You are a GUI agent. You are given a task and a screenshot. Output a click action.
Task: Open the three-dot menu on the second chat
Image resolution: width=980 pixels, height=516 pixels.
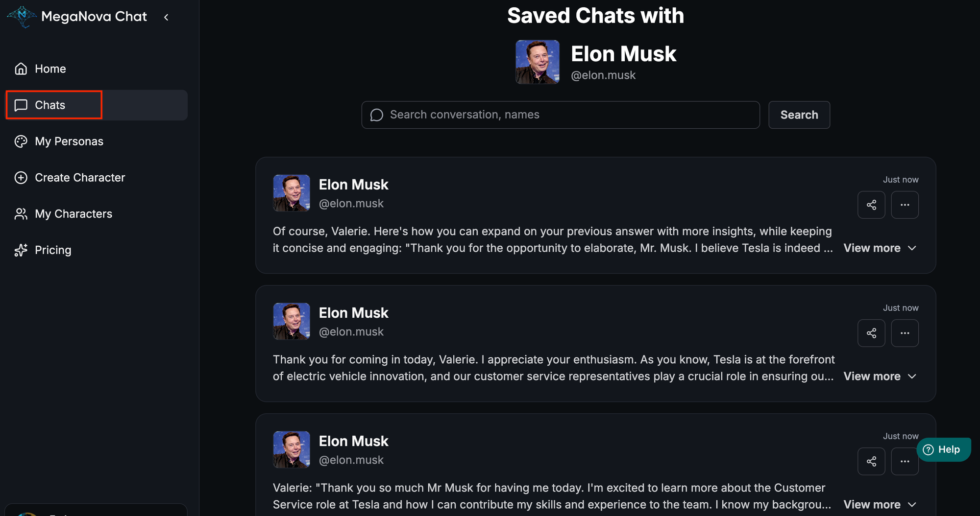(x=905, y=333)
